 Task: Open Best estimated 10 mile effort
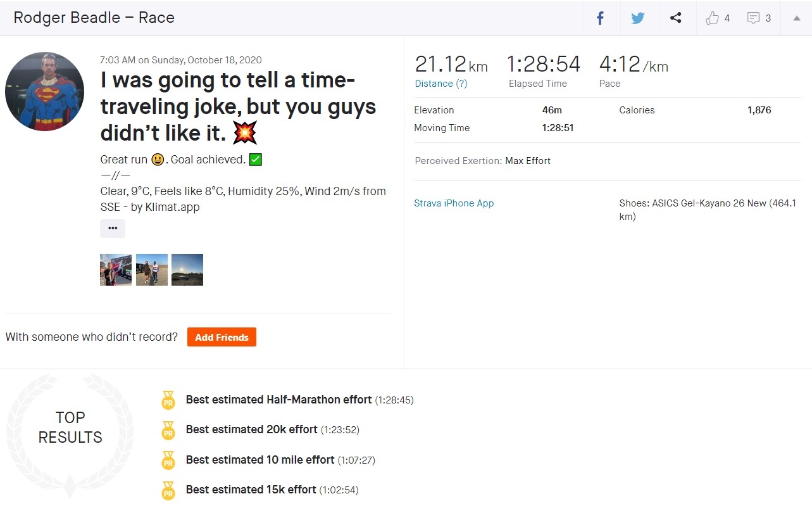[259, 460]
